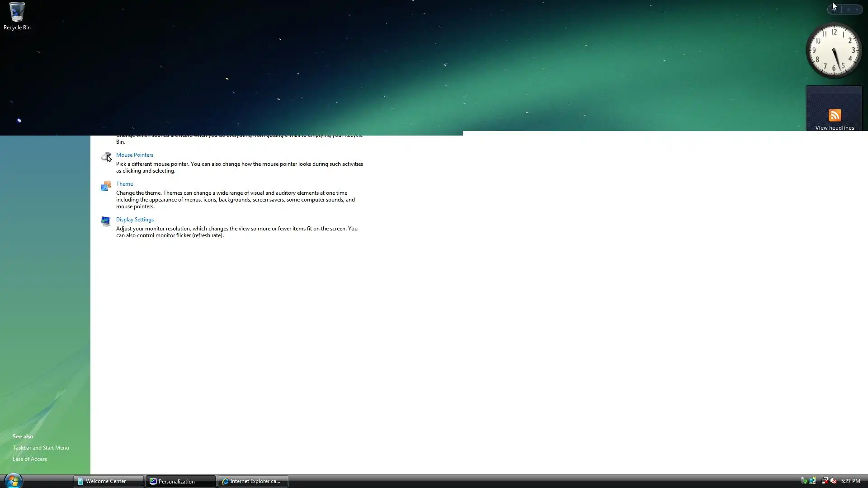
Task: Open the Ease of Access link
Action: tap(30, 459)
